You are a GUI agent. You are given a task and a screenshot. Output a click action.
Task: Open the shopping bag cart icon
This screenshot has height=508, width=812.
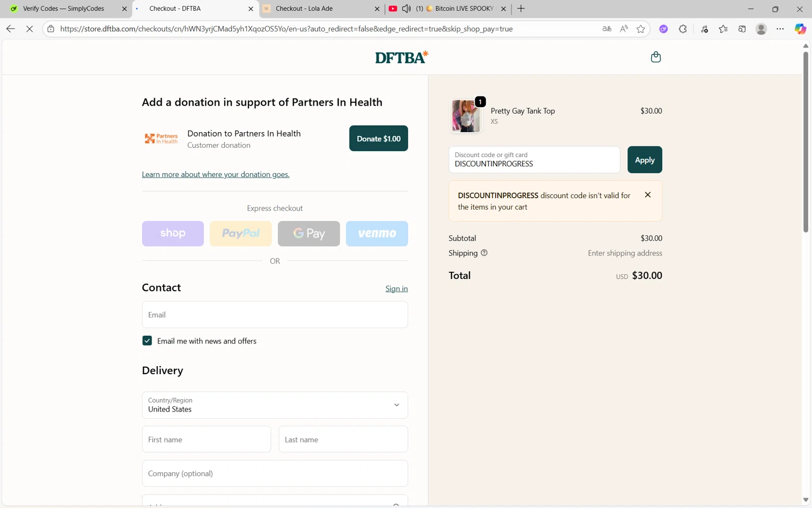656,57
